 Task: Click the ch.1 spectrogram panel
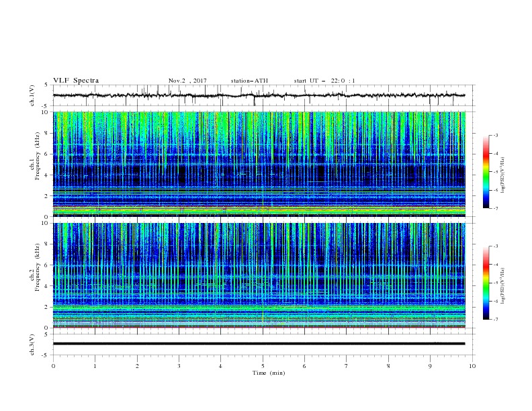point(259,164)
